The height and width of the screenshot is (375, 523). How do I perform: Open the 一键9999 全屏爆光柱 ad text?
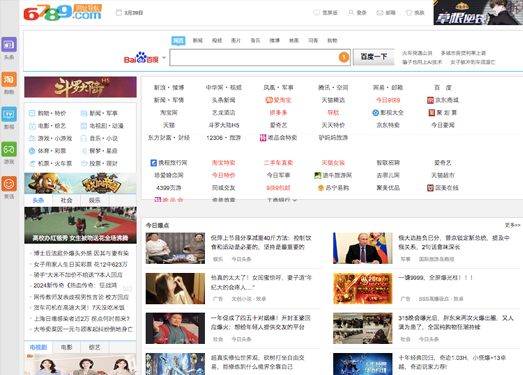tap(435, 278)
